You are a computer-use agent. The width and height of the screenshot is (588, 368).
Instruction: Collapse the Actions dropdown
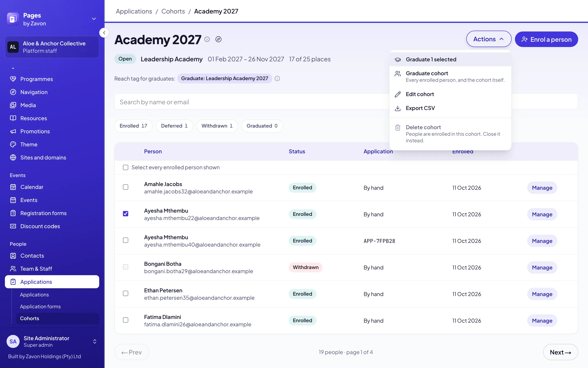(x=489, y=39)
